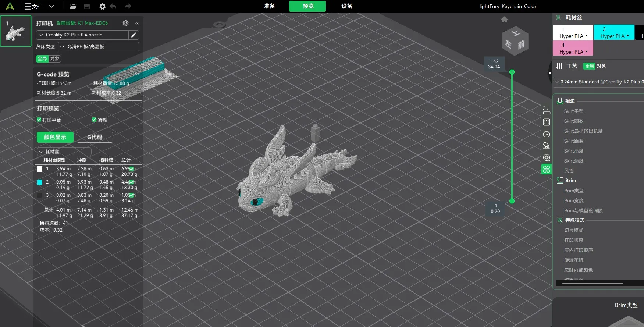The width and height of the screenshot is (644, 327).
Task: Switch to the 准备 tab
Action: point(270,6)
